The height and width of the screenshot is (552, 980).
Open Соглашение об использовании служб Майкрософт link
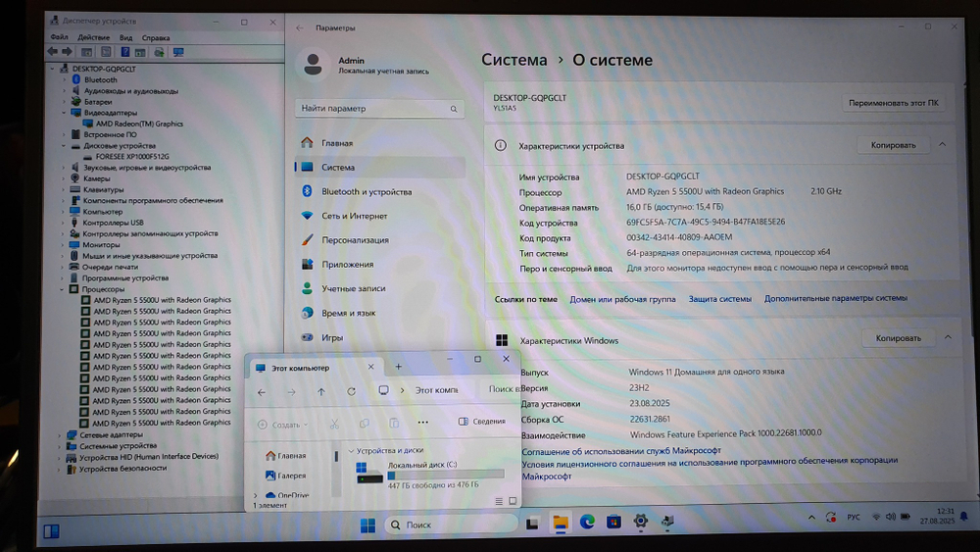[x=621, y=451]
